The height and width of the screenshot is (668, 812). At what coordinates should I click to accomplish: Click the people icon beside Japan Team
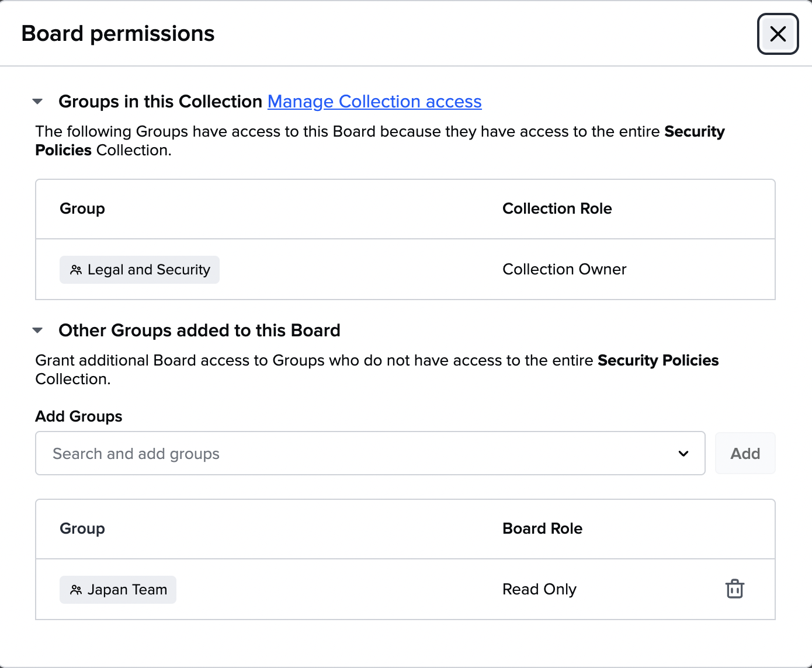point(76,590)
